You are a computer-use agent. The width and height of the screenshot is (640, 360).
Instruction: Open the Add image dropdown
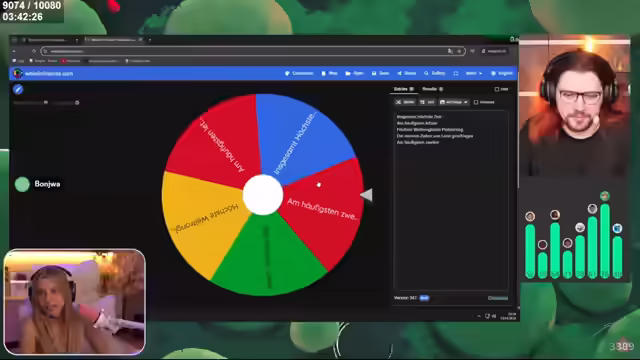click(x=453, y=102)
